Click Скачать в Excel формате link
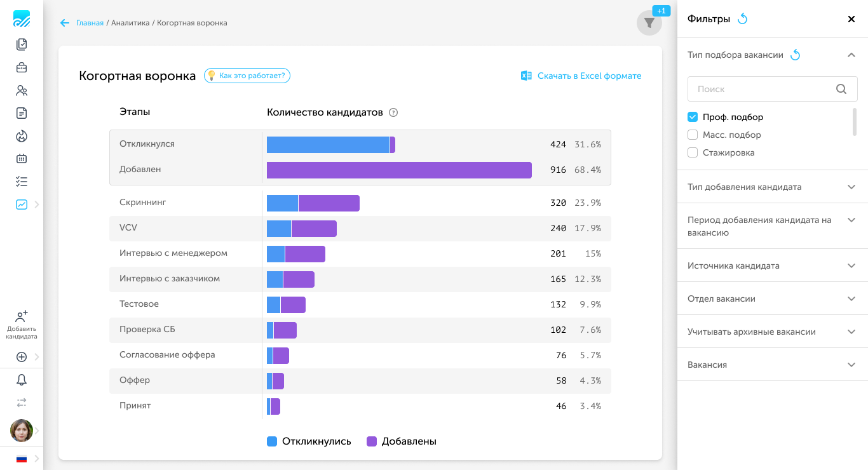This screenshot has width=868, height=470. (589, 76)
